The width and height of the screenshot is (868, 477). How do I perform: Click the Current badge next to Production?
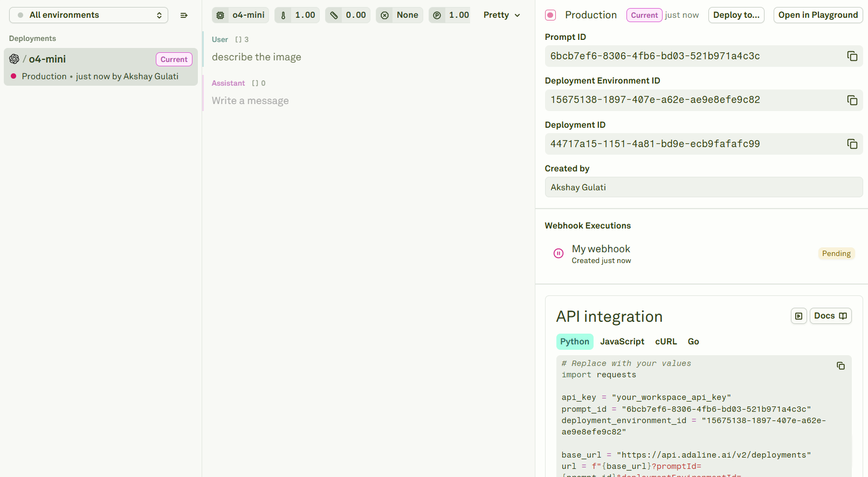[645, 15]
